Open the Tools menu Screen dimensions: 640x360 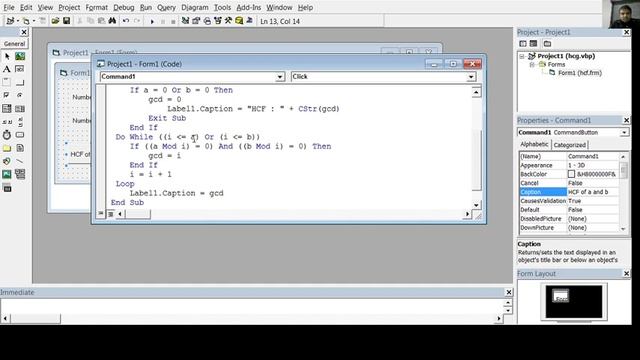[x=222, y=7]
